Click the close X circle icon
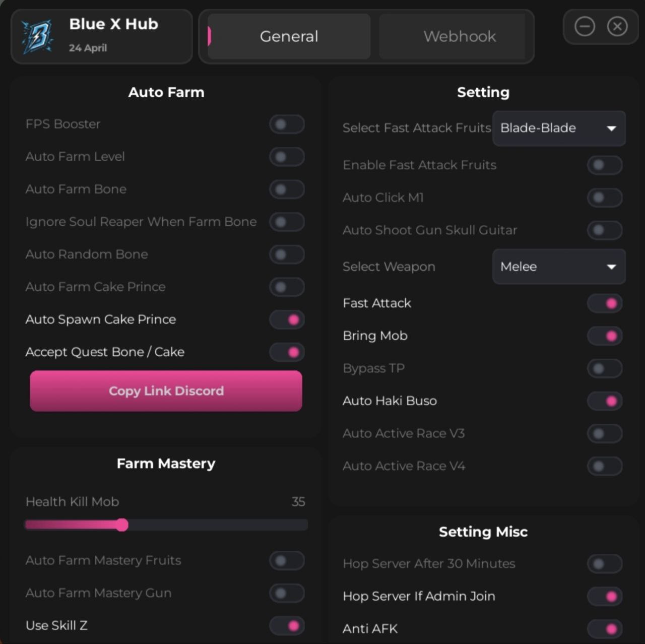This screenshot has width=645, height=644. [x=617, y=26]
